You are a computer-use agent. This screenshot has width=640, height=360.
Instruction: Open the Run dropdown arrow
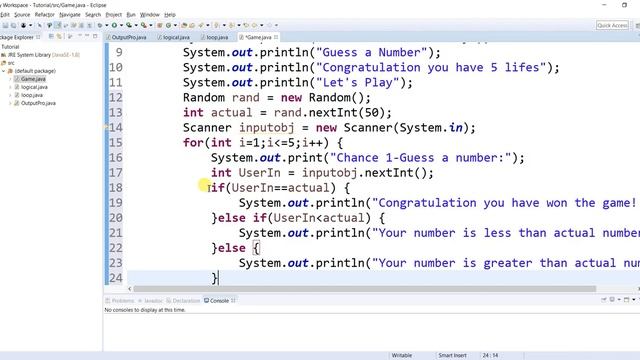[x=121, y=25]
